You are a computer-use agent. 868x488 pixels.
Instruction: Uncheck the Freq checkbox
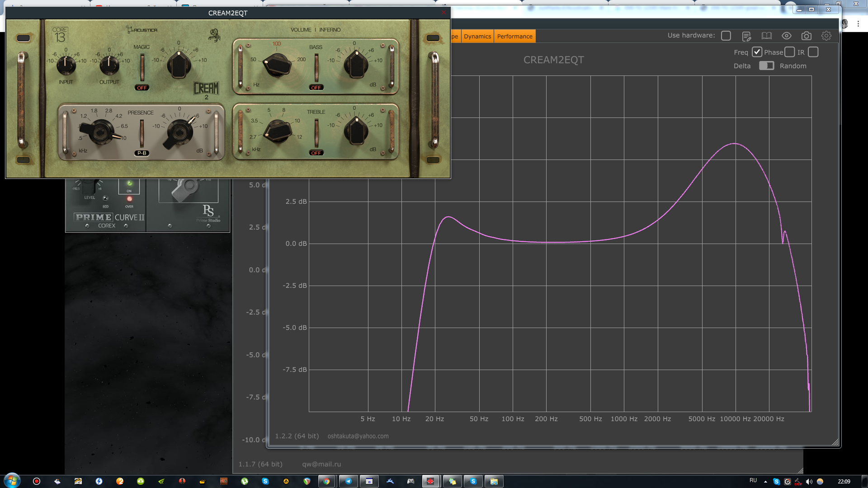click(x=757, y=52)
